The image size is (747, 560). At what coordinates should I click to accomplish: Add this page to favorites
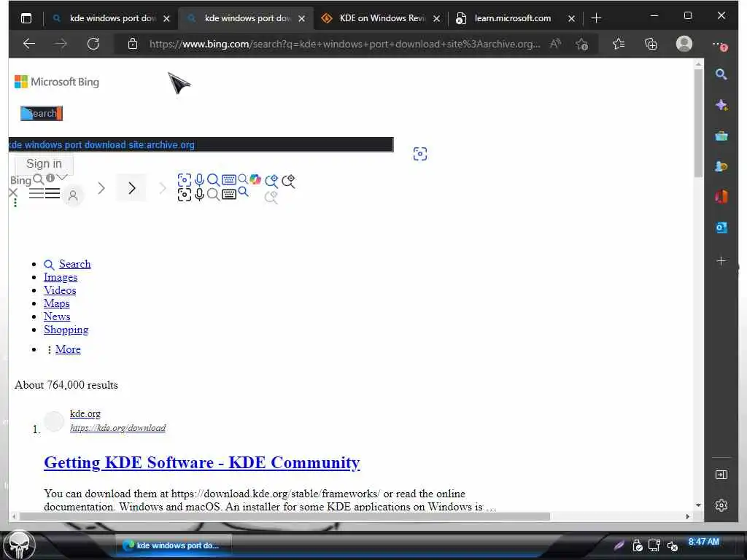coord(581,44)
